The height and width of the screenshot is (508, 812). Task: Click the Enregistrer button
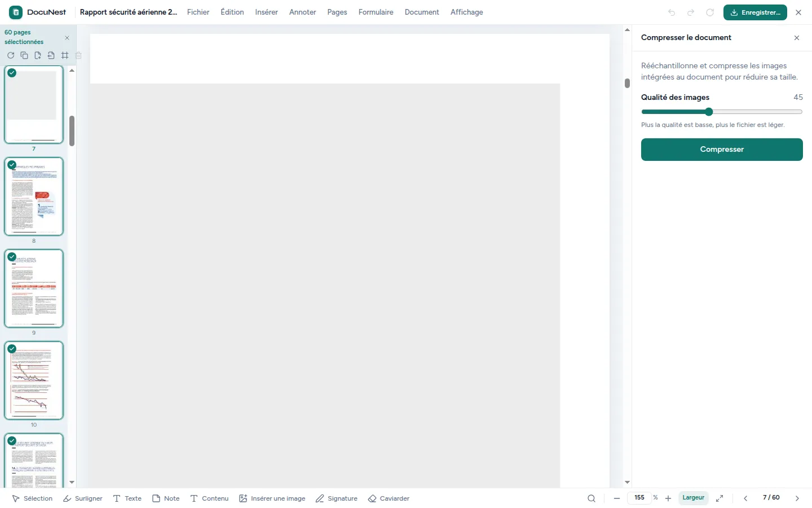click(x=755, y=12)
